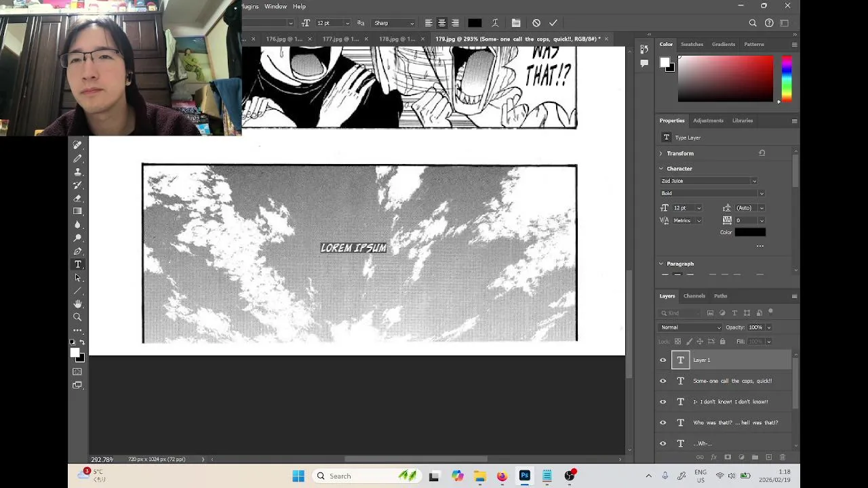Collapse the Transform section
Screen dimensions: 868x488
[x=661, y=154]
